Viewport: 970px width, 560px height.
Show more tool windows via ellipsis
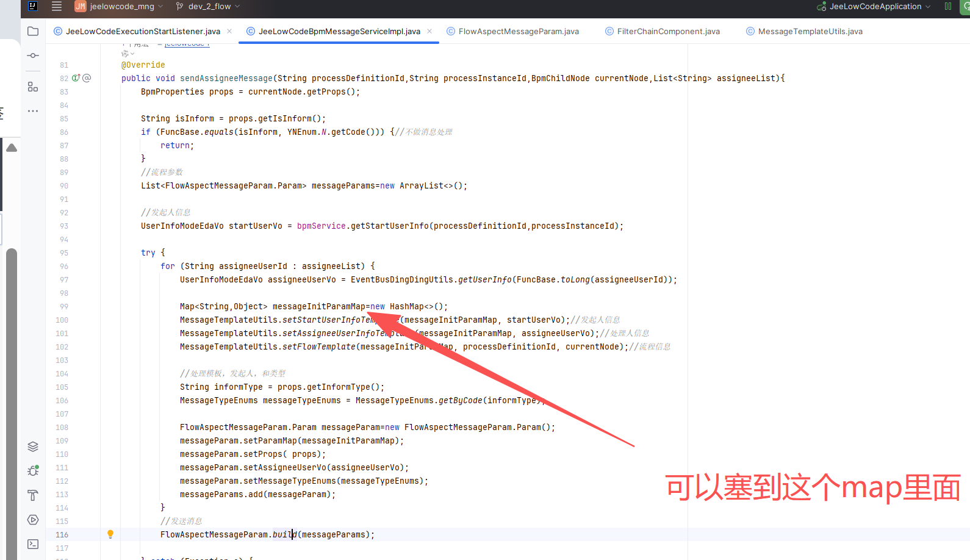tap(33, 111)
